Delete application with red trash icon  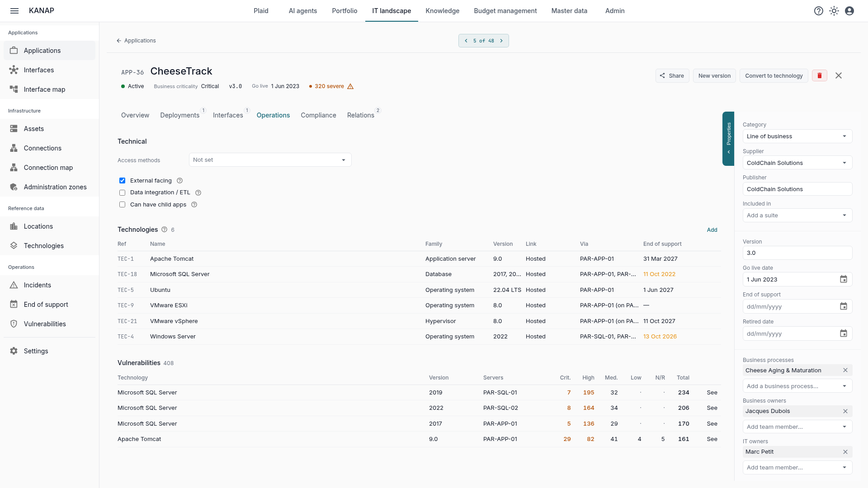pyautogui.click(x=820, y=75)
